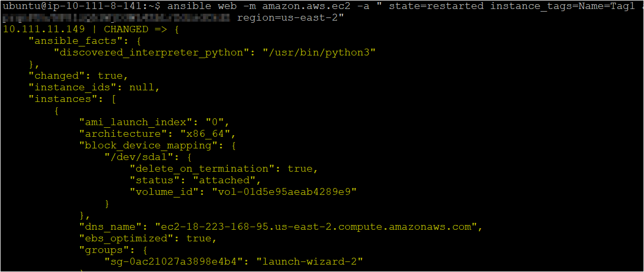Click the "changed": true line
644x272 pixels.
click(x=75, y=76)
